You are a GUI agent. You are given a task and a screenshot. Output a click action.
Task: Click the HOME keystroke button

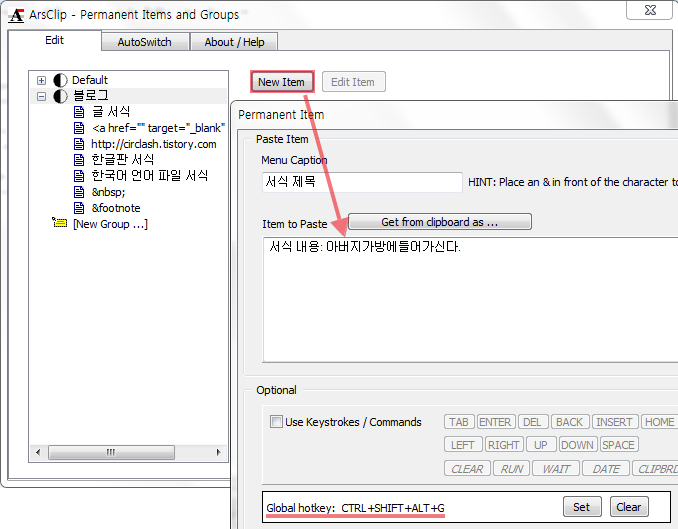(x=660, y=422)
